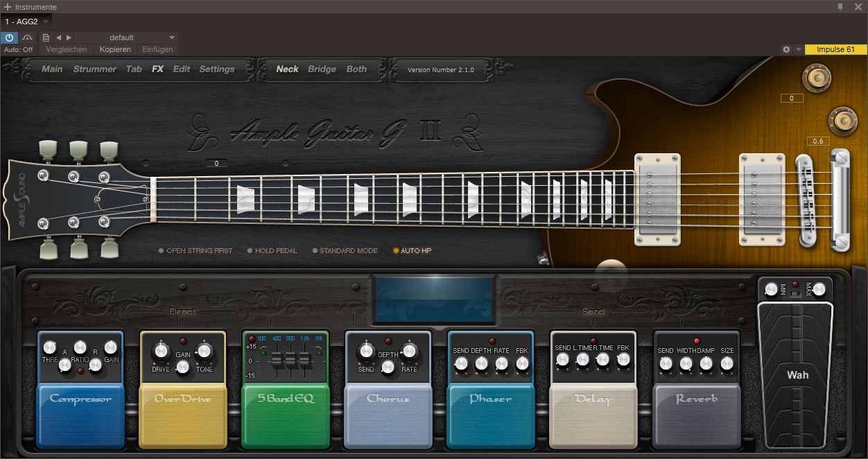Adjust the Compressor GAIN knob
This screenshot has width=868, height=459.
tap(111, 347)
